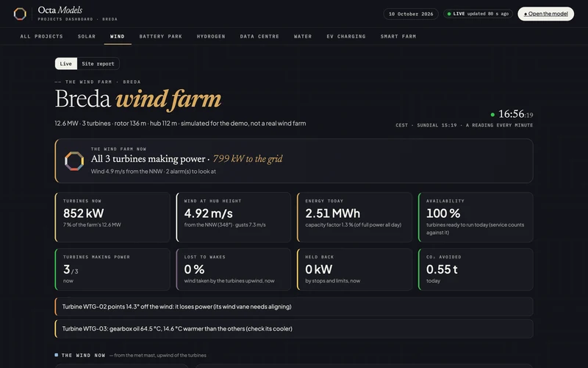The image size is (588, 368).
Task: Click the LIVE updated 80 s ago badge
Action: 478,14
